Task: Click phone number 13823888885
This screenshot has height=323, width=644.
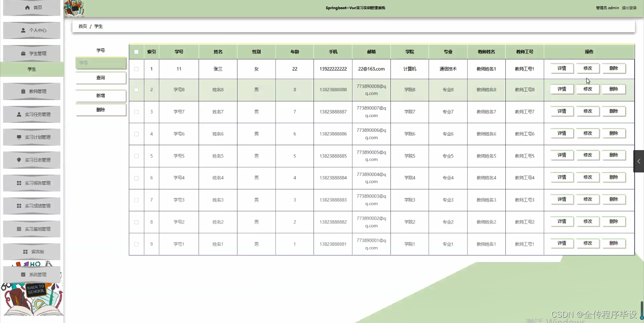Action: tap(333, 156)
